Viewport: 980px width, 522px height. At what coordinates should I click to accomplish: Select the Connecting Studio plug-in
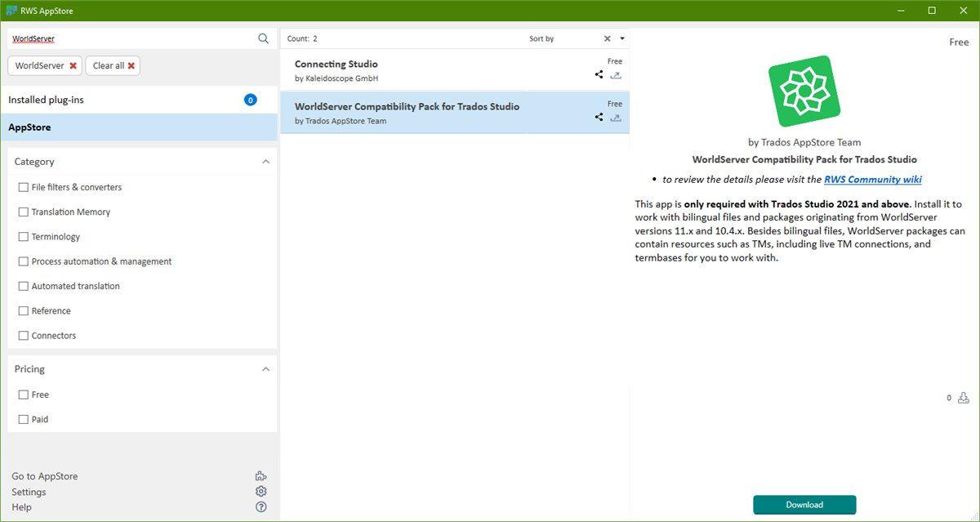tap(455, 70)
